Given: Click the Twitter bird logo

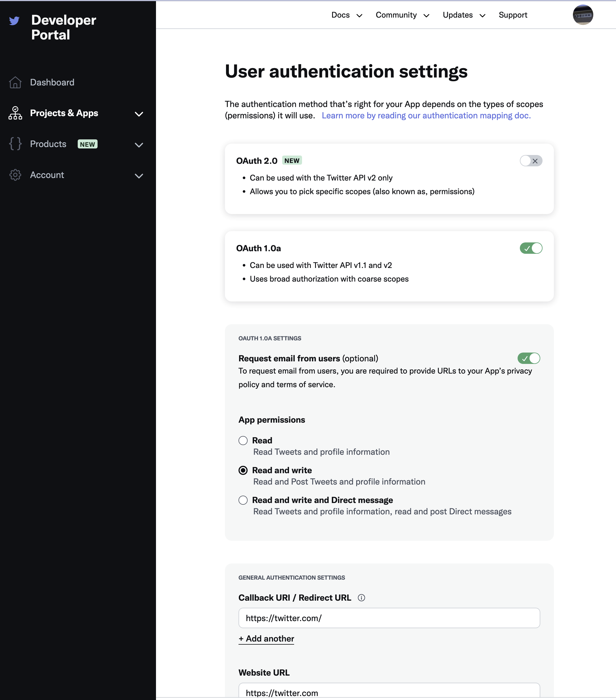Looking at the screenshot, I should pos(14,21).
